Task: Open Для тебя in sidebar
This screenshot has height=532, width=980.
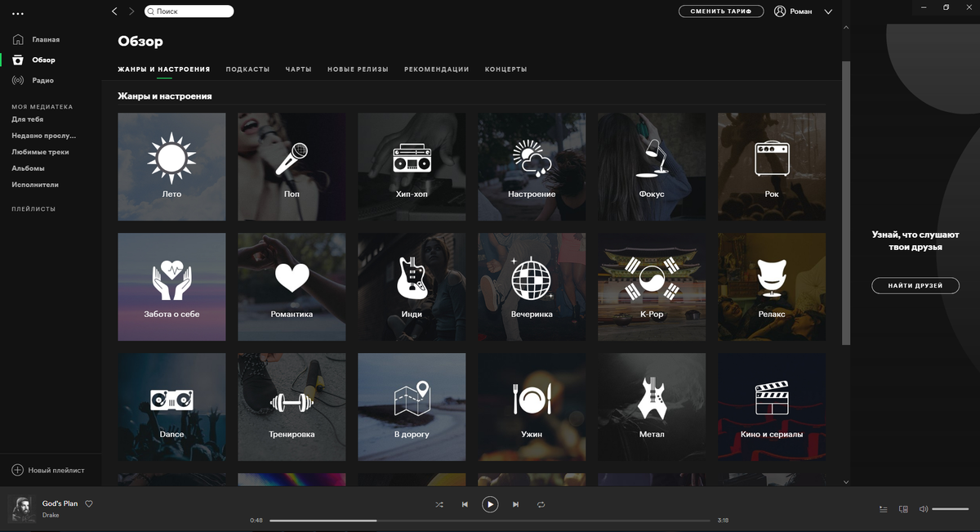Action: point(28,119)
